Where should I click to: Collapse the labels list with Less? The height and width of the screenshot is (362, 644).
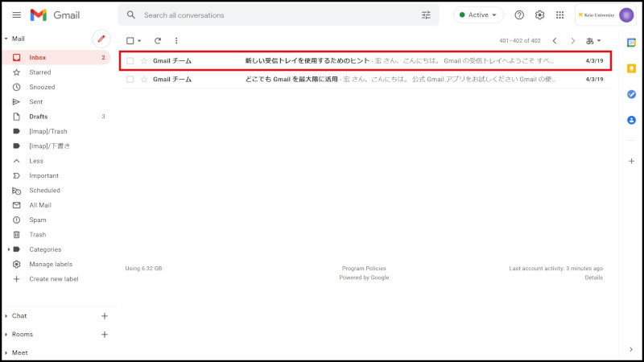coord(36,161)
